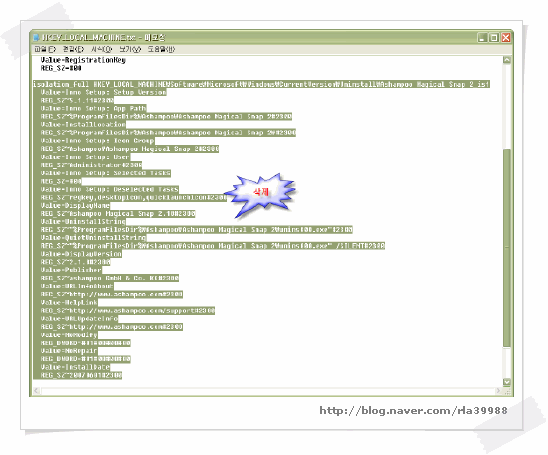Click the Value=NoRepair line
This screenshot has width=548, height=455.
(x=69, y=351)
